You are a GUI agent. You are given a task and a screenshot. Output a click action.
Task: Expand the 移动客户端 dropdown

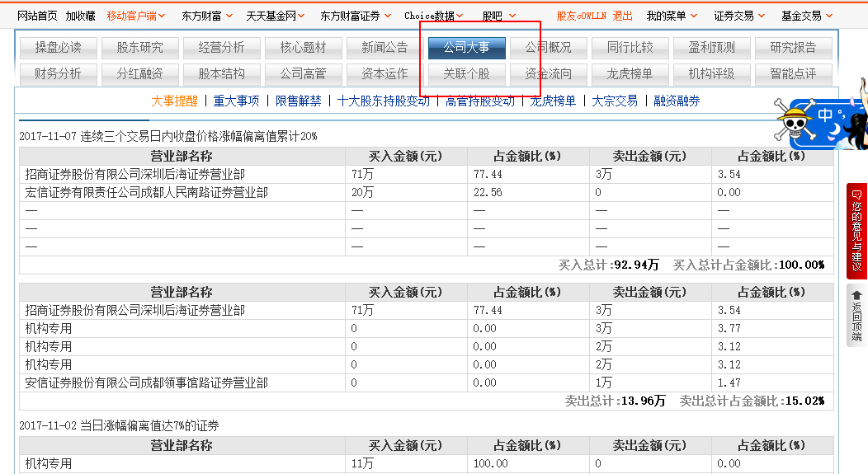tap(136, 16)
